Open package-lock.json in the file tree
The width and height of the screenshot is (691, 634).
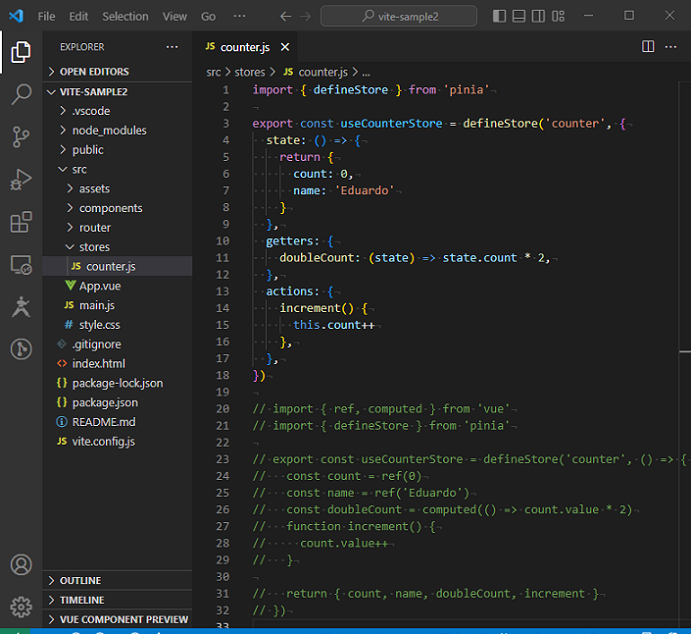pos(117,383)
